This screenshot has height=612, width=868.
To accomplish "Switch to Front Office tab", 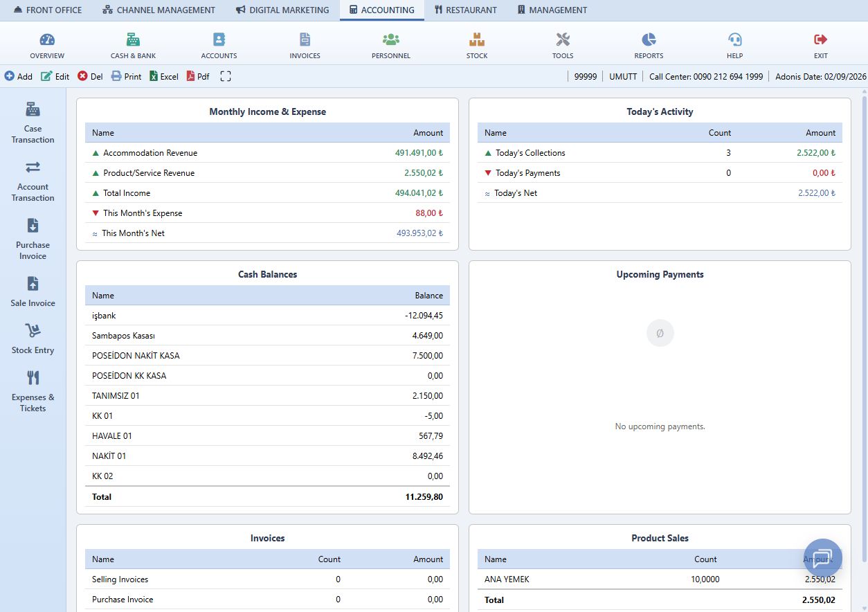I will tap(47, 10).
